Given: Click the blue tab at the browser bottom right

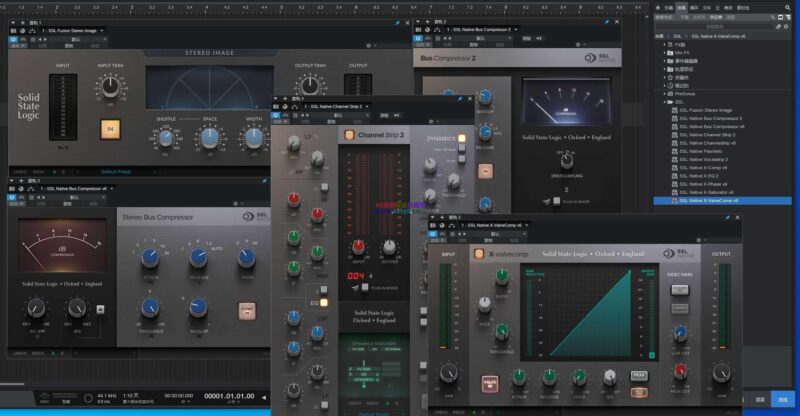Looking at the screenshot, I should pyautogui.click(x=782, y=400).
